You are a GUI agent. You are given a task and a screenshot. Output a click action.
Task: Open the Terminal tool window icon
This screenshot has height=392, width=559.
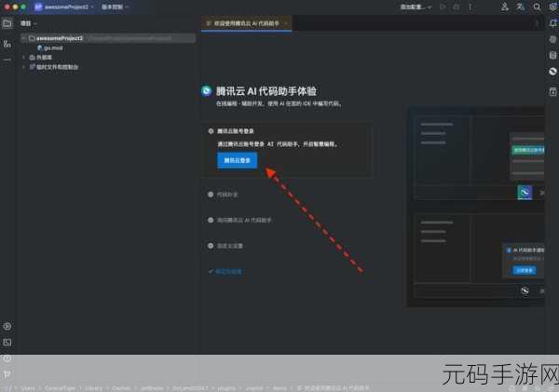(7, 343)
